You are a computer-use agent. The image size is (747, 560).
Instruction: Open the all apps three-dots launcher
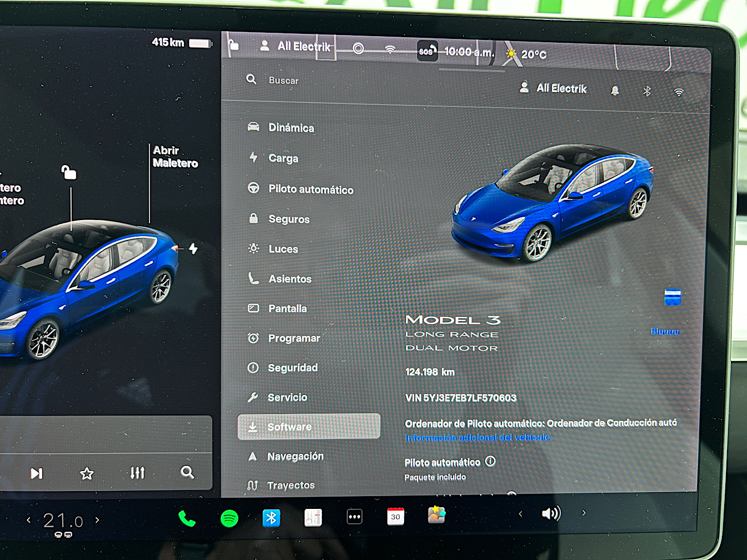tap(355, 517)
